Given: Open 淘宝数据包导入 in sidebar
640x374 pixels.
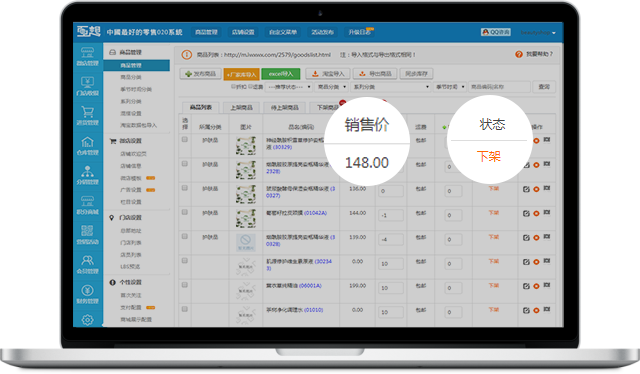Looking at the screenshot, I should [138, 125].
